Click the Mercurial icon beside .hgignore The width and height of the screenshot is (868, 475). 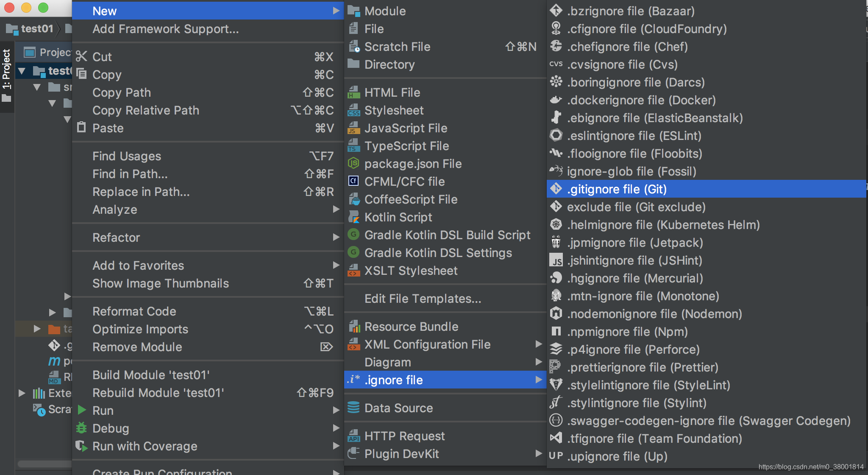pyautogui.click(x=556, y=278)
